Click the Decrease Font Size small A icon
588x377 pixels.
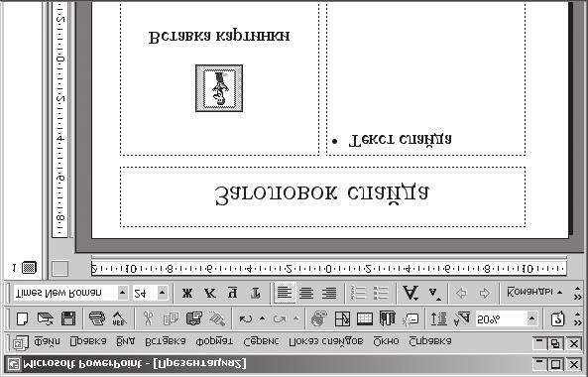[434, 293]
